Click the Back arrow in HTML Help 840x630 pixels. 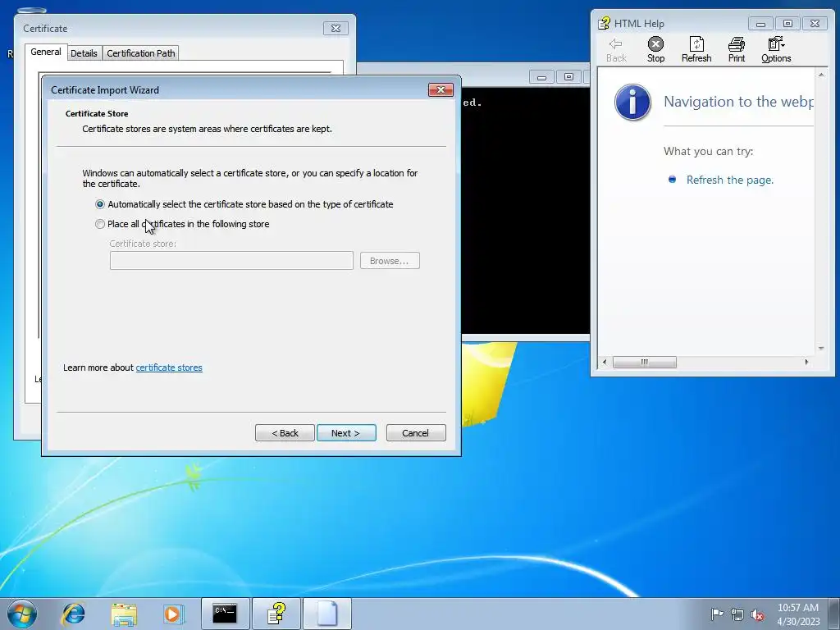click(x=615, y=49)
